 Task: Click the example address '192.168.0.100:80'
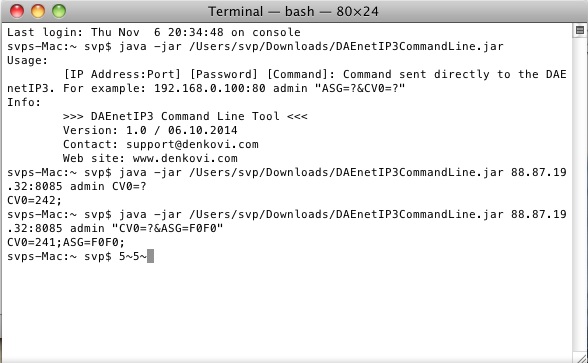pyautogui.click(x=210, y=88)
